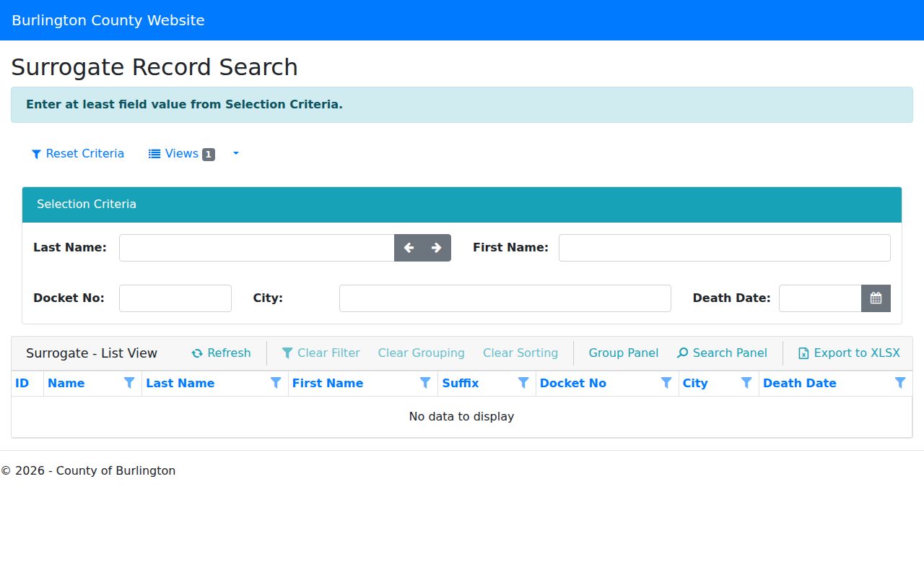Focus the First Name input field

[725, 248]
